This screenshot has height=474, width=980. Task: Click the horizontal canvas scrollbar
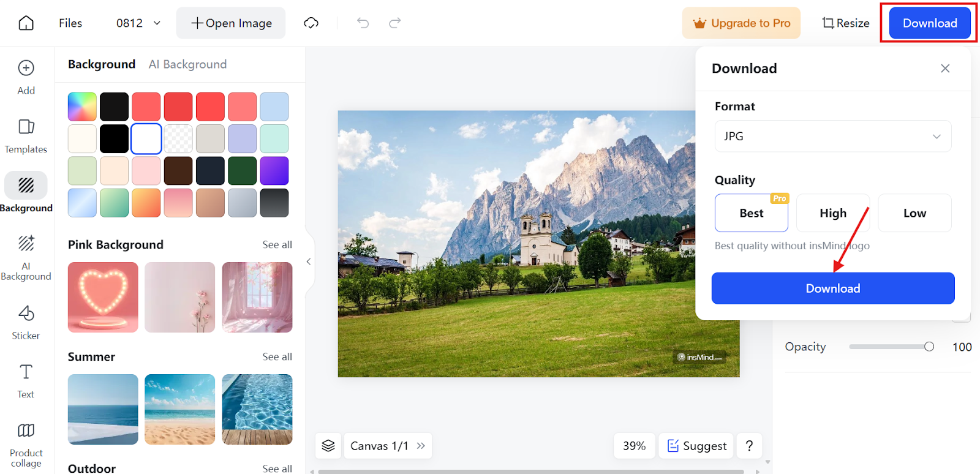tap(531, 472)
